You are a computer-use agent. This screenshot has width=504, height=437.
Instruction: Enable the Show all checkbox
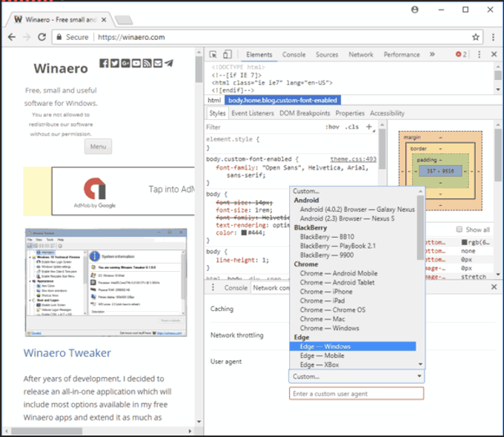(460, 230)
